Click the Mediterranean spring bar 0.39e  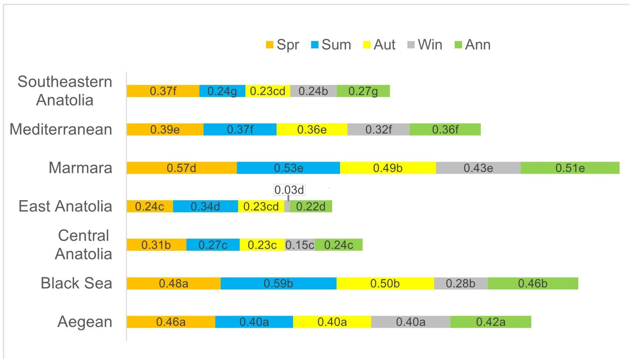point(165,129)
